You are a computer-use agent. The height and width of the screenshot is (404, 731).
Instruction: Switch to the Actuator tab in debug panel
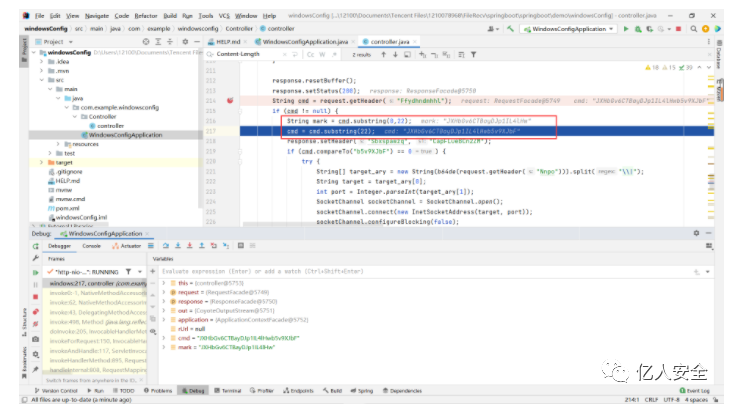[x=127, y=246]
